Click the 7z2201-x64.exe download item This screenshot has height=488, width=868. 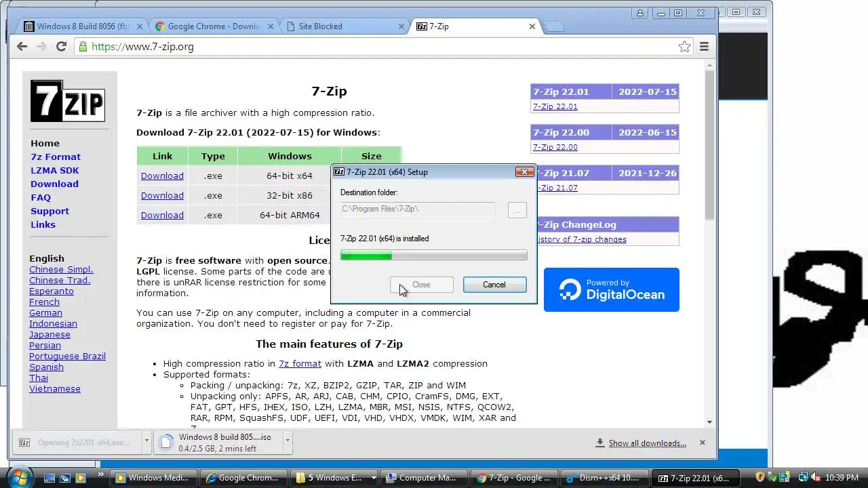click(x=77, y=443)
